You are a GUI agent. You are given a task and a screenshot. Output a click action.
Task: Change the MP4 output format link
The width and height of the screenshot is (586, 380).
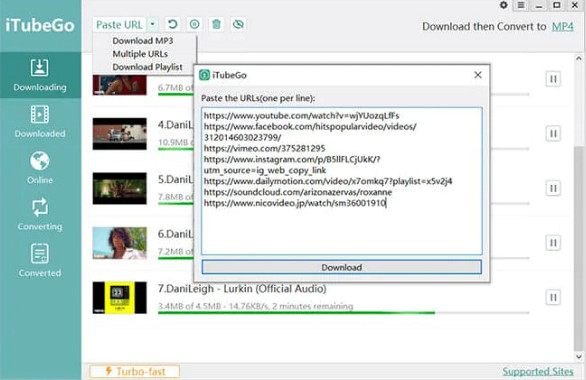tap(563, 27)
